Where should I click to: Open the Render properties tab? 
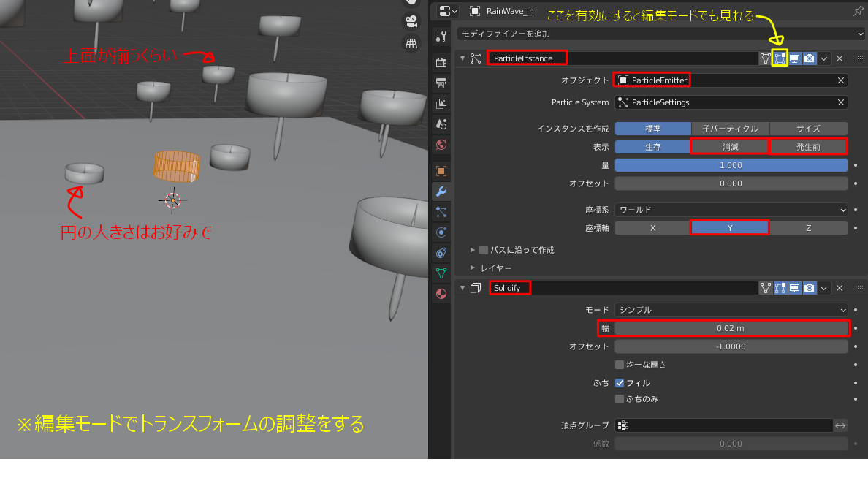click(x=440, y=62)
